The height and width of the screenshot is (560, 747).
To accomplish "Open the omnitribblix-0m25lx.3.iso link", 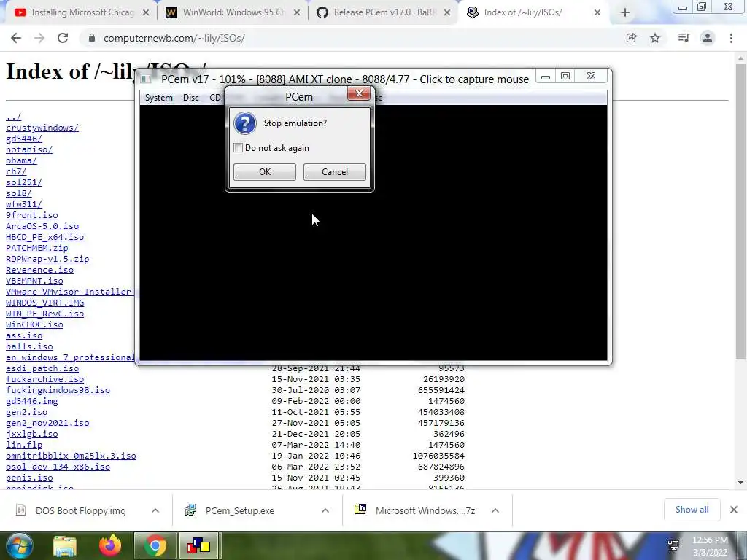I will tap(71, 456).
